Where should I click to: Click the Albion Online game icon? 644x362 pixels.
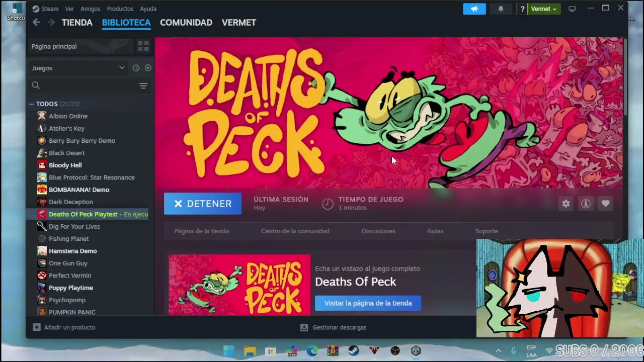42,116
